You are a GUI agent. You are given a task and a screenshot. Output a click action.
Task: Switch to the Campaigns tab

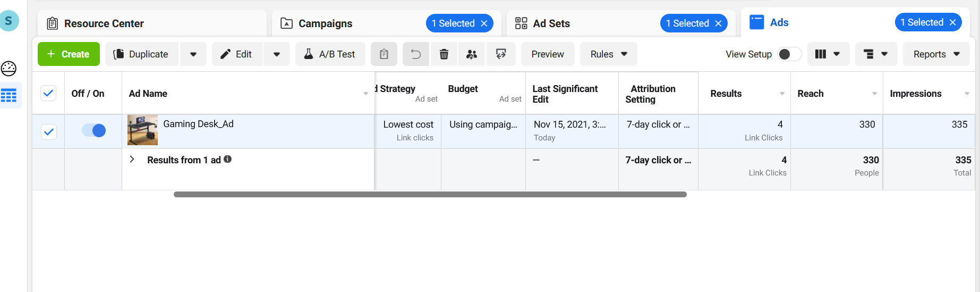click(325, 23)
